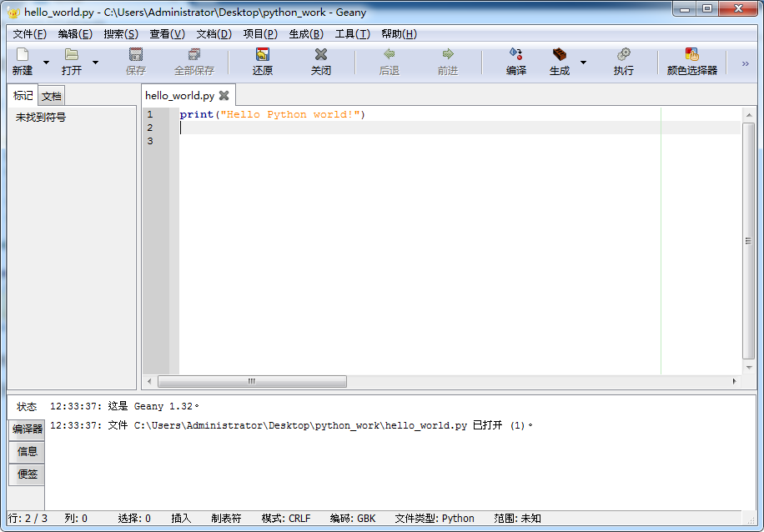The height and width of the screenshot is (532, 764).
Task: Select the hello_world.py editor tab
Action: [x=180, y=96]
